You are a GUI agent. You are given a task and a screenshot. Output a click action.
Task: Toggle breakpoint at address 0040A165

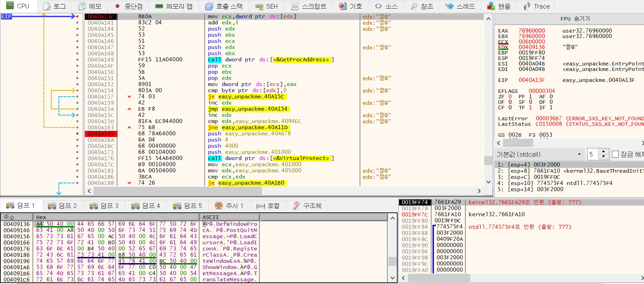click(77, 134)
